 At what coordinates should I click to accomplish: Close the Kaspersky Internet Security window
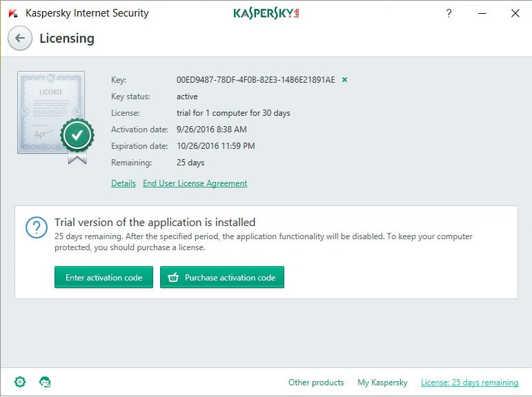[515, 13]
